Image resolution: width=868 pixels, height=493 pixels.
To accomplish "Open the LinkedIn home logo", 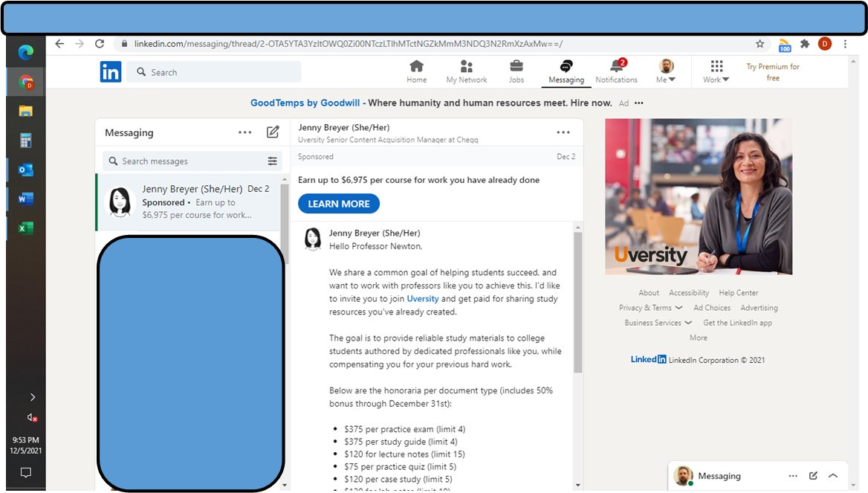I will [111, 72].
